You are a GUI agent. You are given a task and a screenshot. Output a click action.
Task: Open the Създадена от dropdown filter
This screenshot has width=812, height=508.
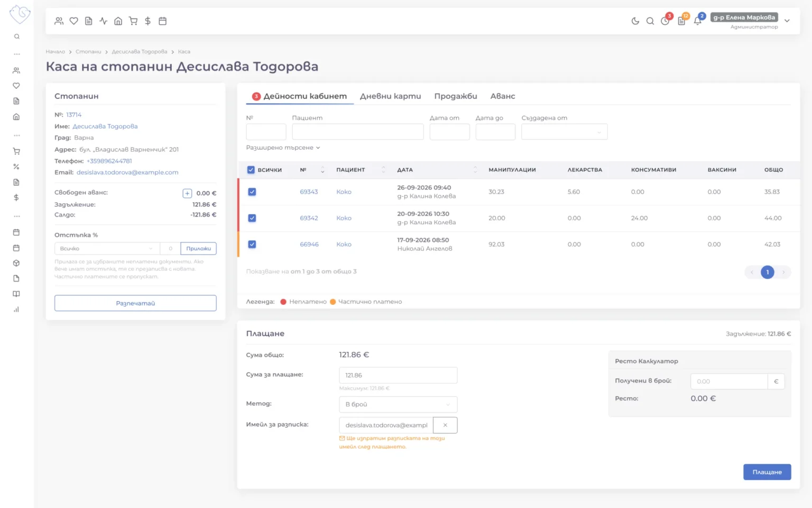[564, 132]
